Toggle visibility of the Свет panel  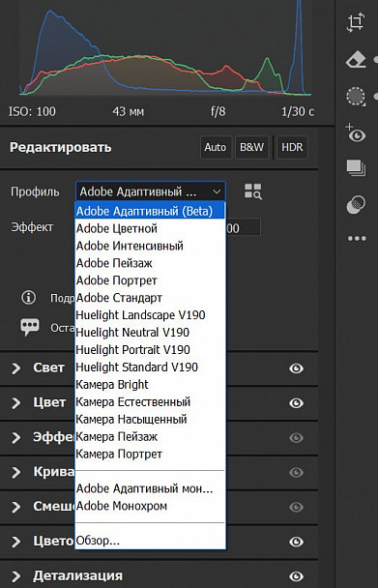(x=296, y=368)
